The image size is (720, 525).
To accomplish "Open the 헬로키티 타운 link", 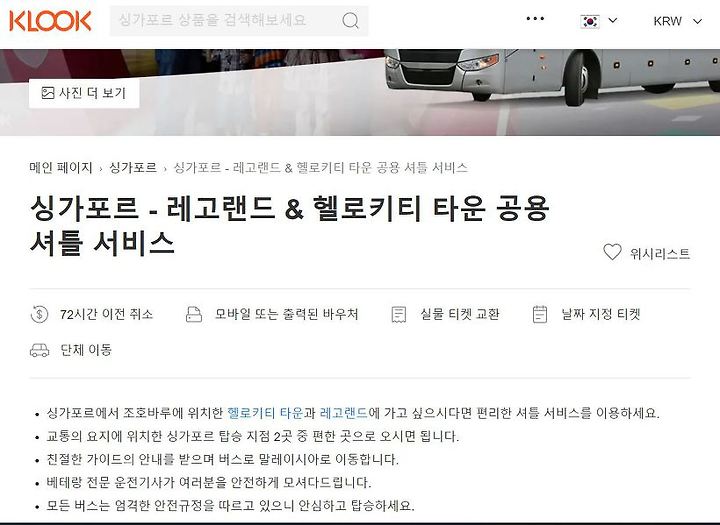I will (x=265, y=413).
